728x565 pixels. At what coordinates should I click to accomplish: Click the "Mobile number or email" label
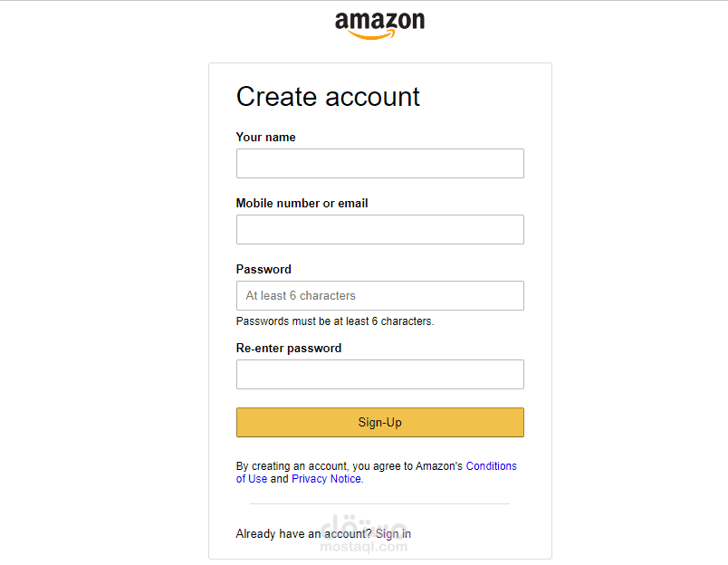[302, 204]
